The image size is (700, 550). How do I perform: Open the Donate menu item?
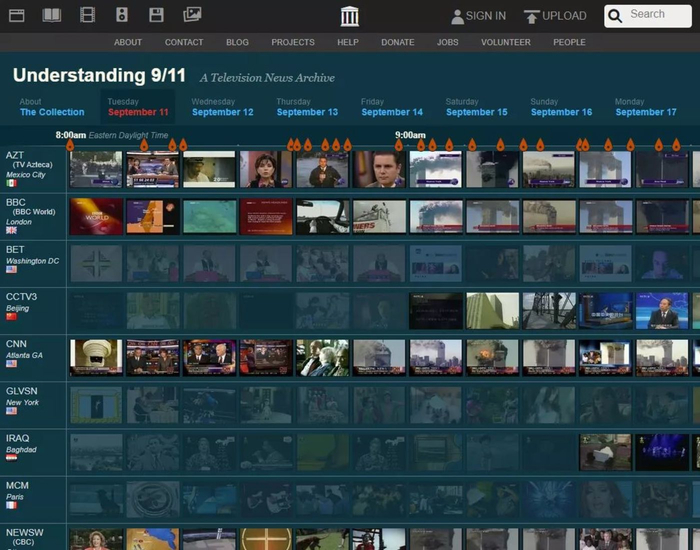pos(397,42)
